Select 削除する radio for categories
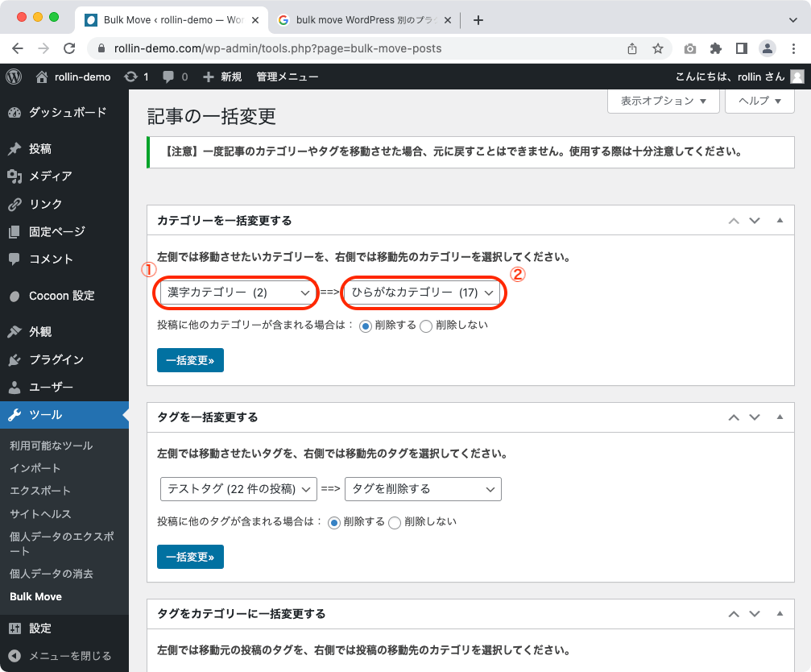811x672 pixels. [x=366, y=326]
